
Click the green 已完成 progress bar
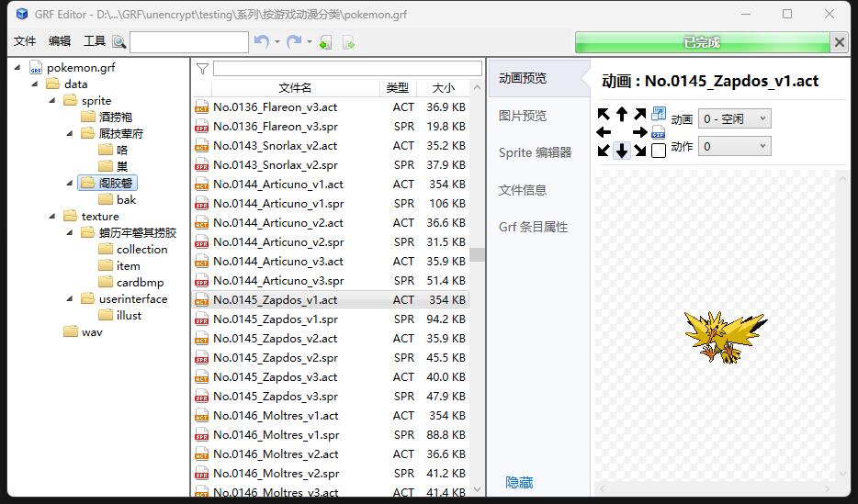[x=702, y=42]
